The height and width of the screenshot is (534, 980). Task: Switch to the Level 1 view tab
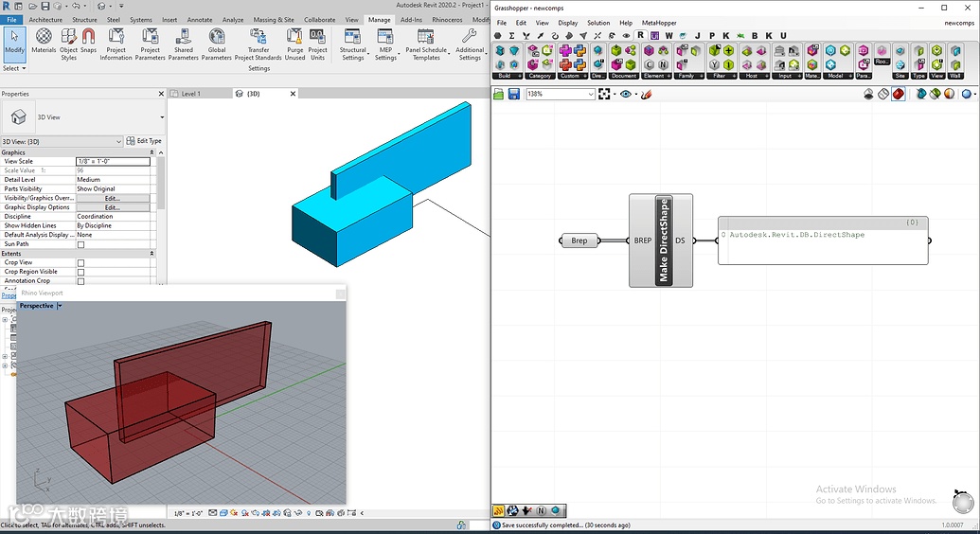(x=190, y=94)
